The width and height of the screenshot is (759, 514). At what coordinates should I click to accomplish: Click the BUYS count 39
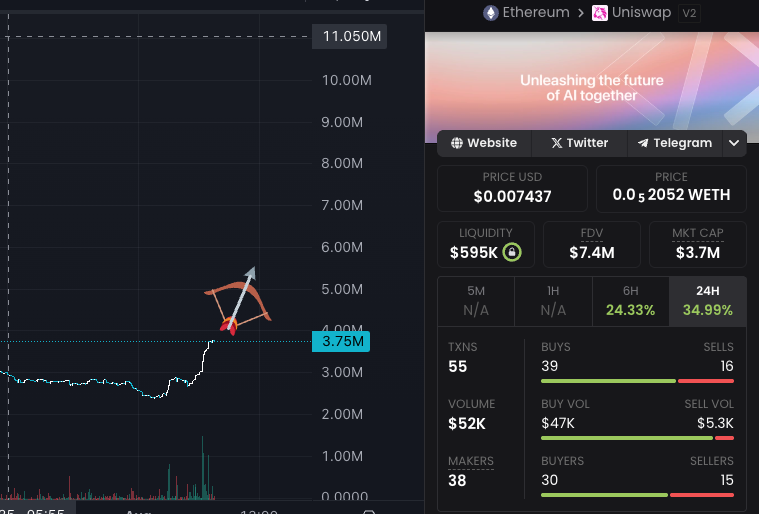click(x=549, y=366)
